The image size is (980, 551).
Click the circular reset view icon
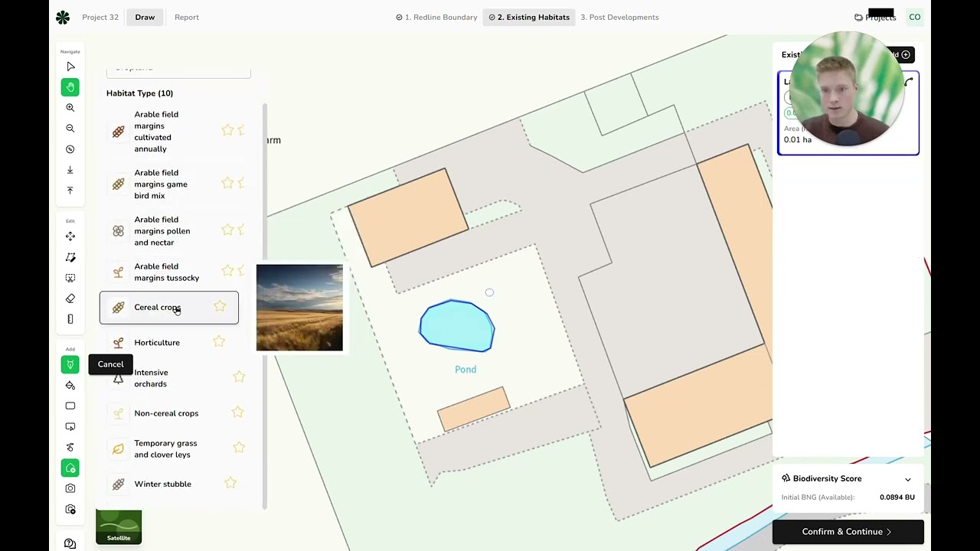(70, 149)
